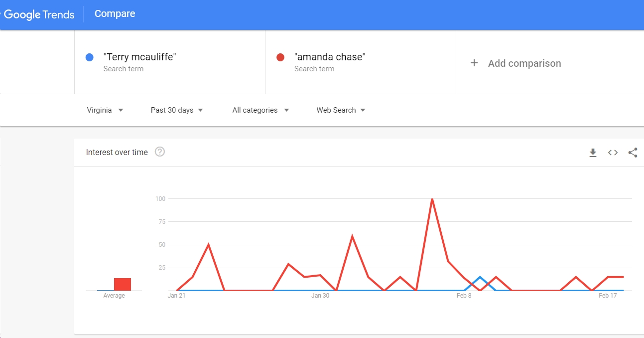
Task: Open the embed code icon
Action: pyautogui.click(x=613, y=153)
